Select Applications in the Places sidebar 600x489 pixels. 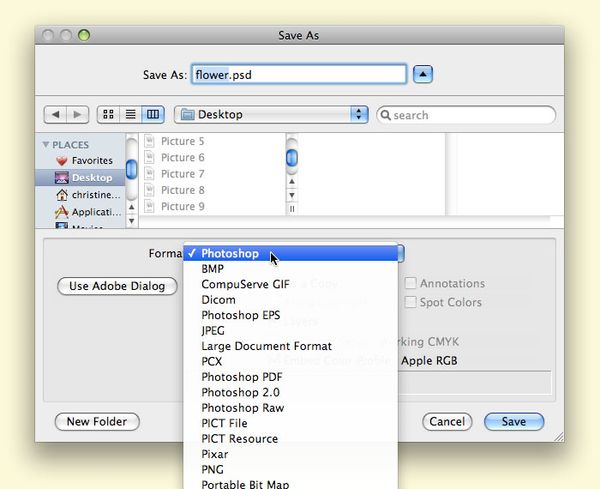(x=96, y=212)
